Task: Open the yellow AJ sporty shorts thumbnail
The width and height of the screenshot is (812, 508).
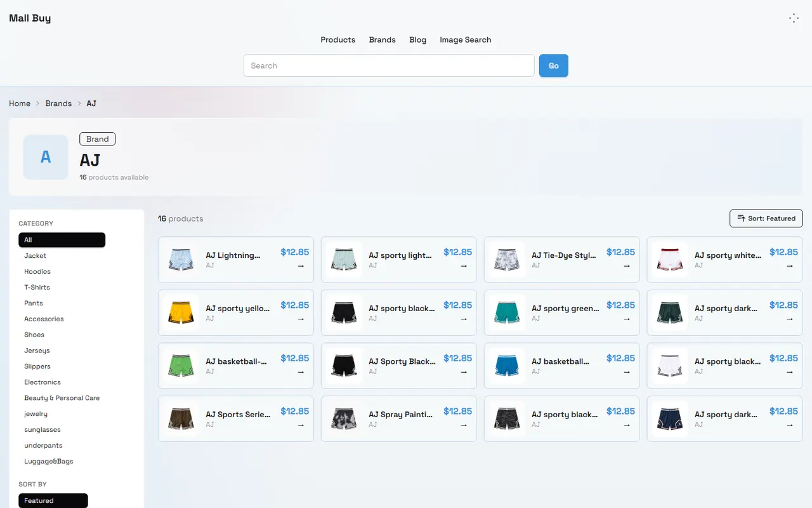Action: point(181,313)
